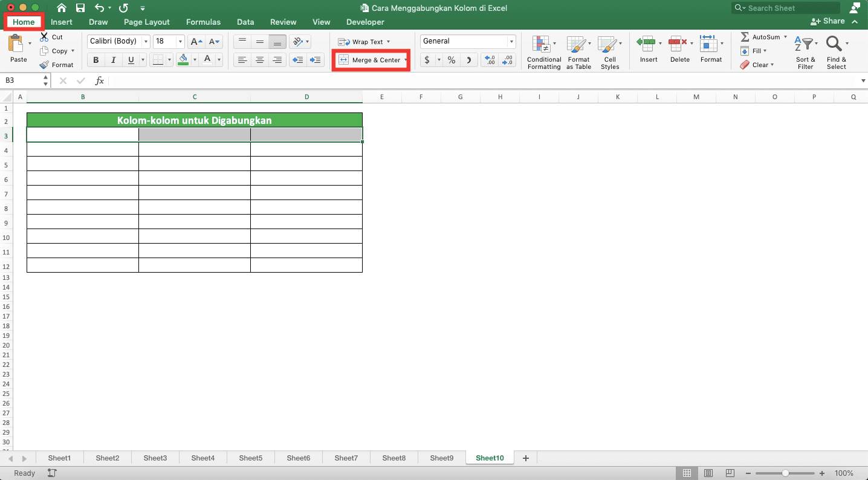The width and height of the screenshot is (868, 480).
Task: Switch to the Insert tab
Action: 62,22
